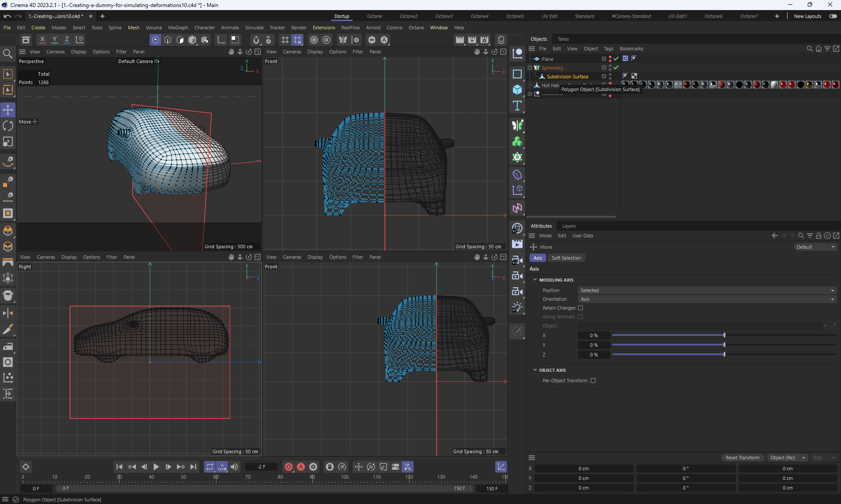The image size is (841, 504).
Task: Open the Orientation dropdown set to Axis
Action: pyautogui.click(x=707, y=299)
